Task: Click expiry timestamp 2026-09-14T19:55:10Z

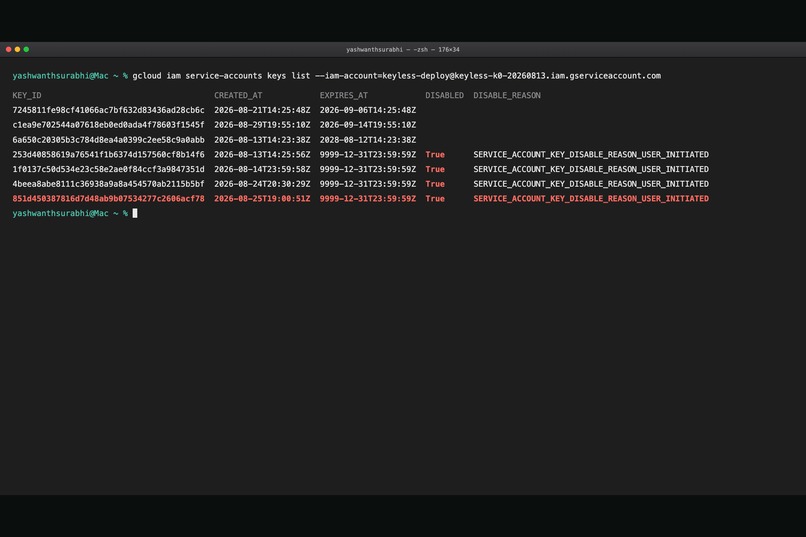Action: click(368, 125)
